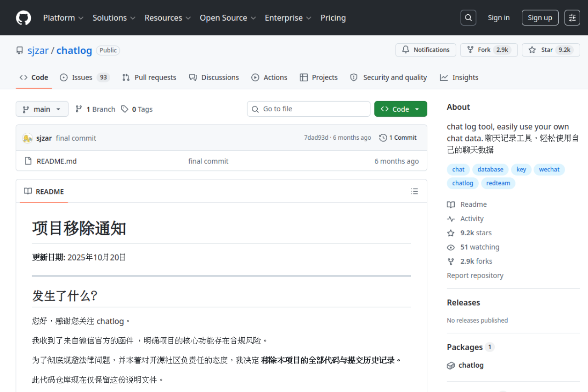Expand the Open Source menu

228,18
